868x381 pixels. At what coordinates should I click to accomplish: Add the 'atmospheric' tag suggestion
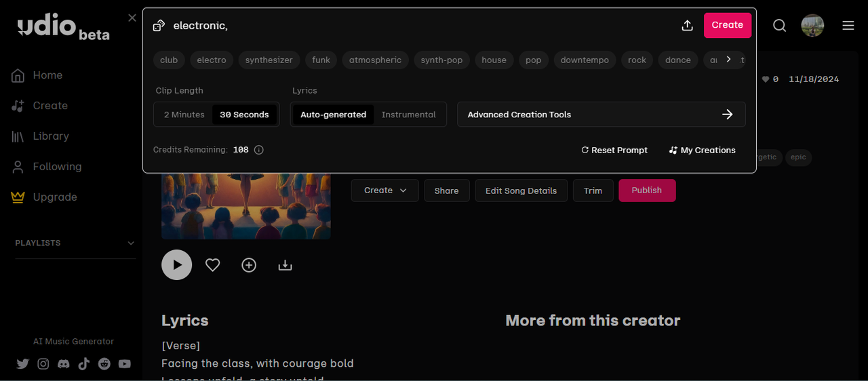[376, 60]
